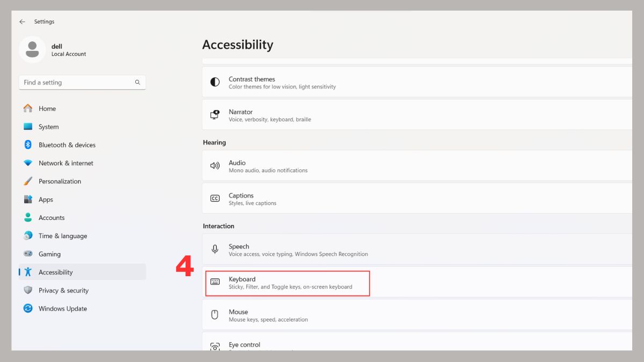Open the Home settings page

click(82, 108)
